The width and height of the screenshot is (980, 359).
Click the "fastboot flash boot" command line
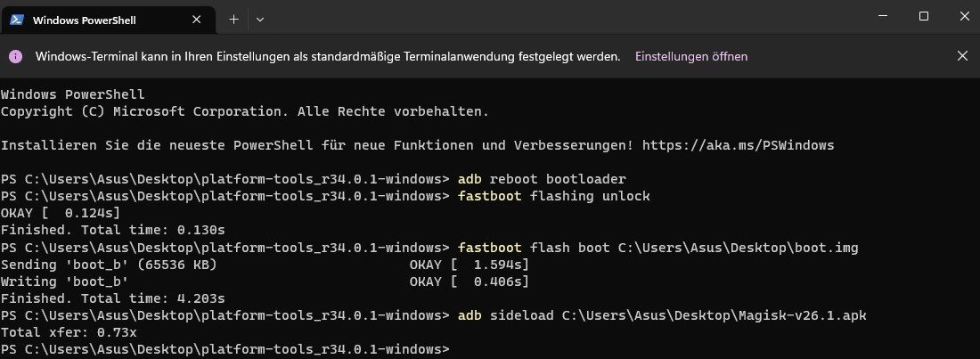657,247
